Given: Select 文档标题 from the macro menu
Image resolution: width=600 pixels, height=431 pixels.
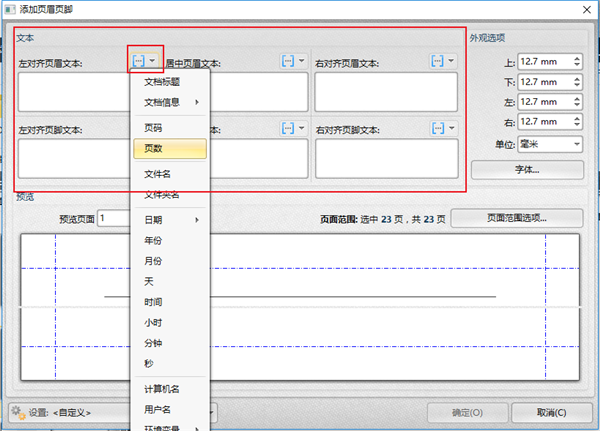Looking at the screenshot, I should [170, 82].
